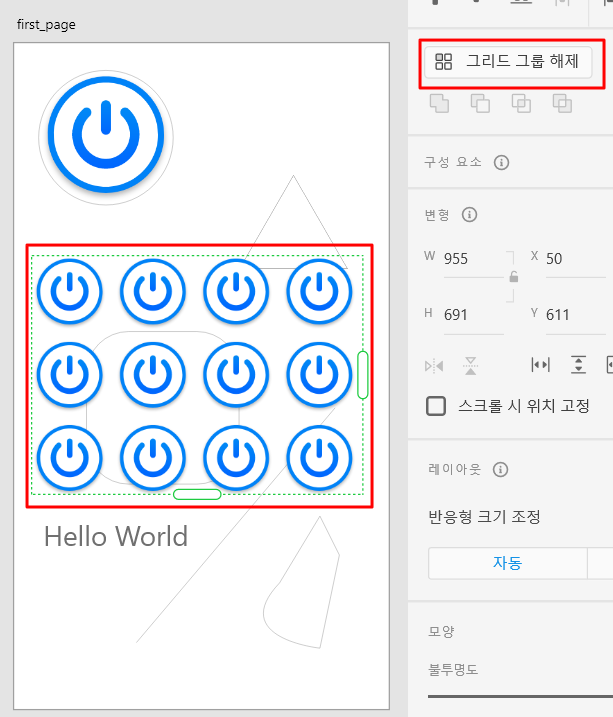The height and width of the screenshot is (717, 613).
Task: Click the H height field showing 691
Action: (473, 316)
